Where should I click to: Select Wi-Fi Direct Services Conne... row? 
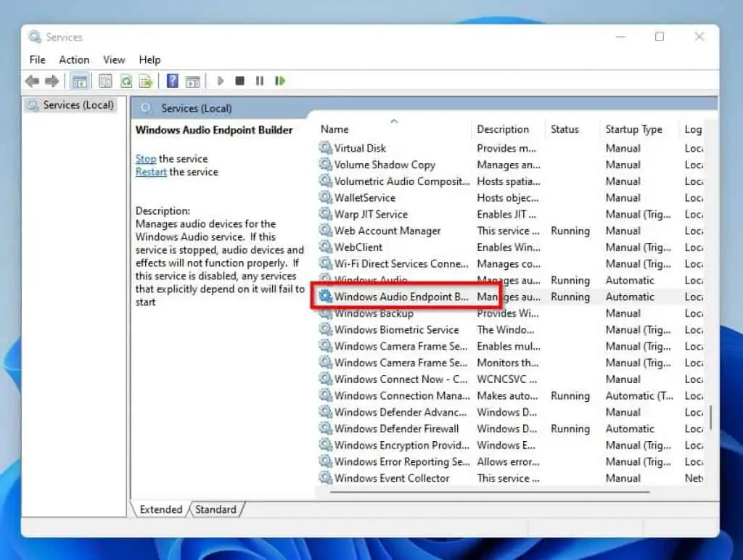point(401,263)
